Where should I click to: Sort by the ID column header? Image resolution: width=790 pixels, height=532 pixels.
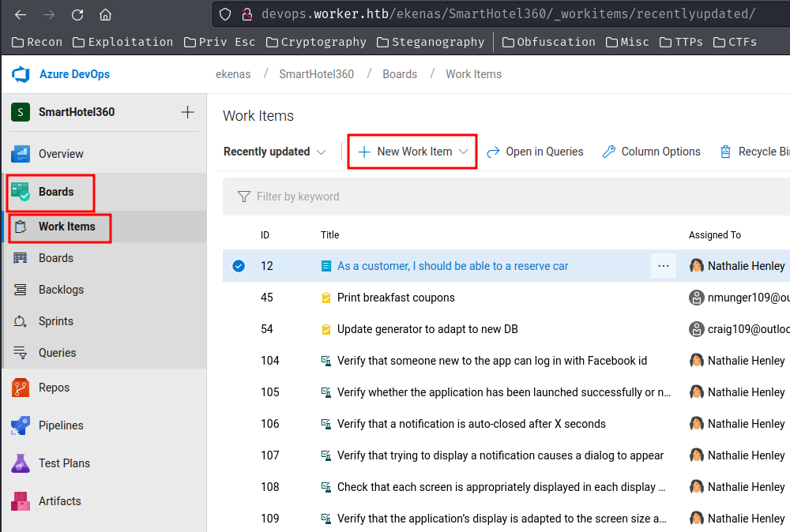click(x=265, y=235)
